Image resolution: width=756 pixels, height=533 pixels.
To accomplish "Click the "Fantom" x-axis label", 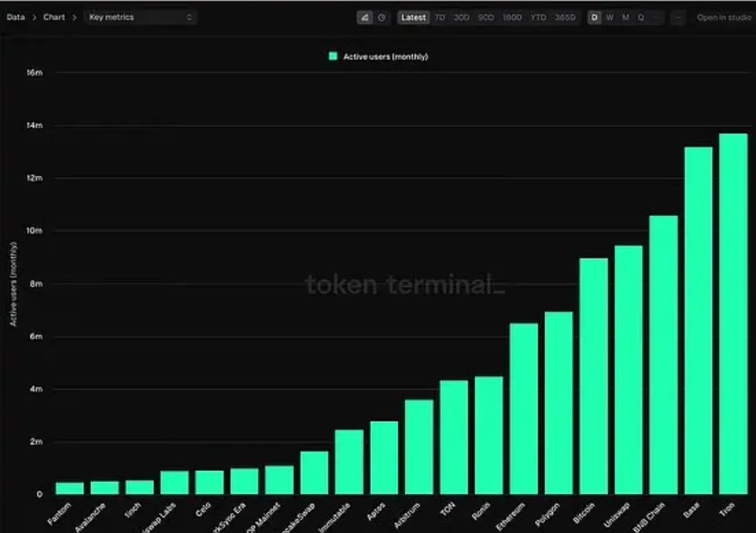I will pos(60,513).
